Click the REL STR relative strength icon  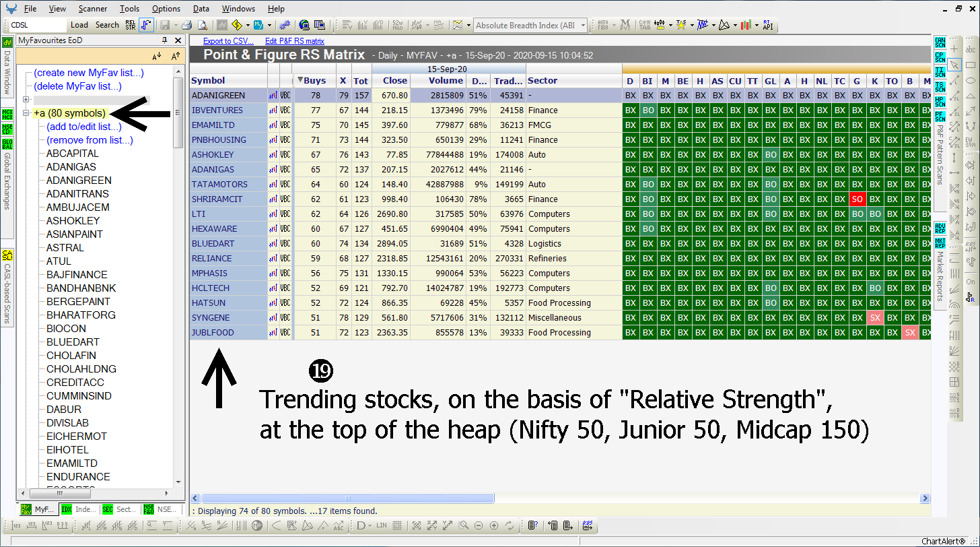coord(131,25)
